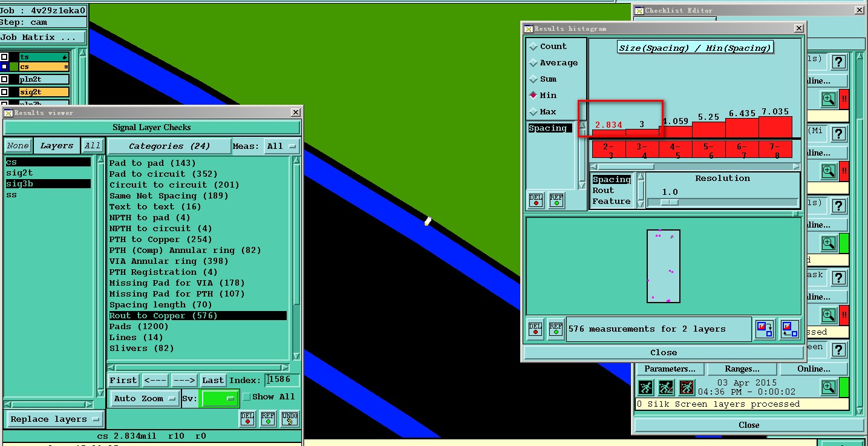The width and height of the screenshot is (868, 446).
Task: Open the Meas: All dropdown
Action: click(282, 146)
